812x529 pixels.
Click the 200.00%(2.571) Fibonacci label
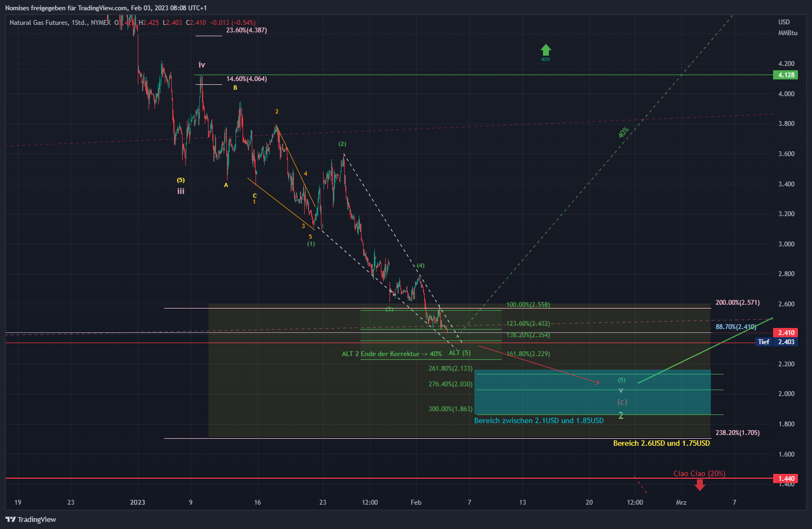[x=737, y=303]
